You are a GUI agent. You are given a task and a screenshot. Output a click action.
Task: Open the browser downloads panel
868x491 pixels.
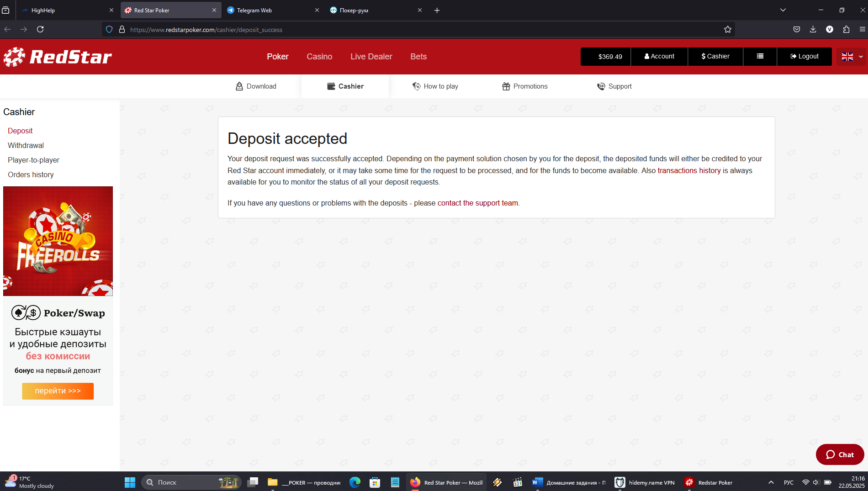tap(813, 29)
